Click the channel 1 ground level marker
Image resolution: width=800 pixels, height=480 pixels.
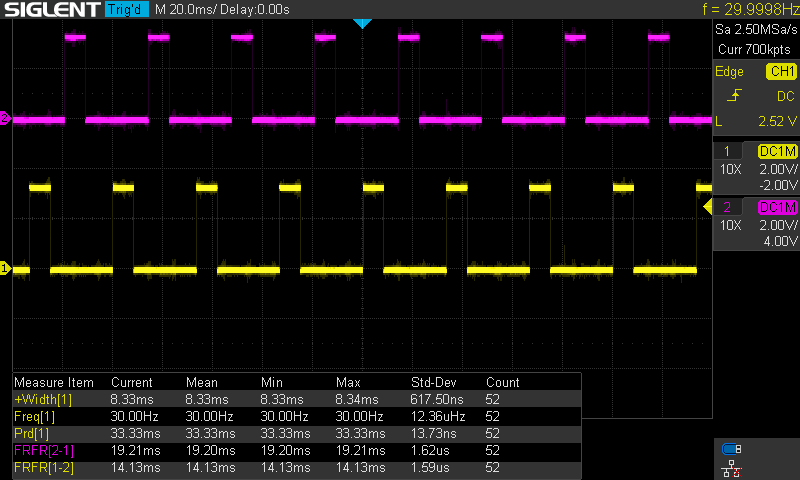coord(5,268)
